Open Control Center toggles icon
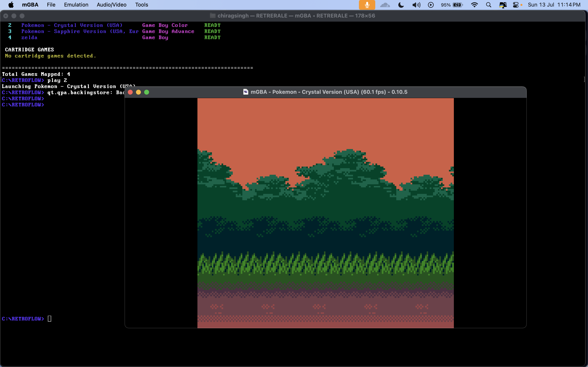Screen dimensions: 588x367 pyautogui.click(x=516, y=5)
